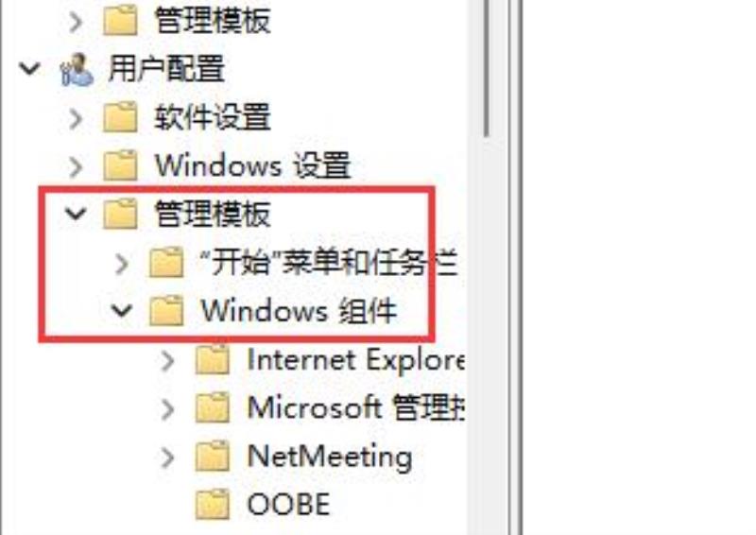Image resolution: width=756 pixels, height=535 pixels.
Task: Select the "开始"菜单和任务栏 item
Action: pos(329,263)
